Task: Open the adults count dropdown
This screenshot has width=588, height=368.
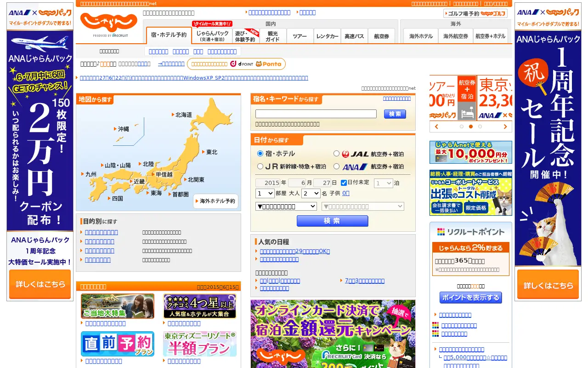Action: 311,194
